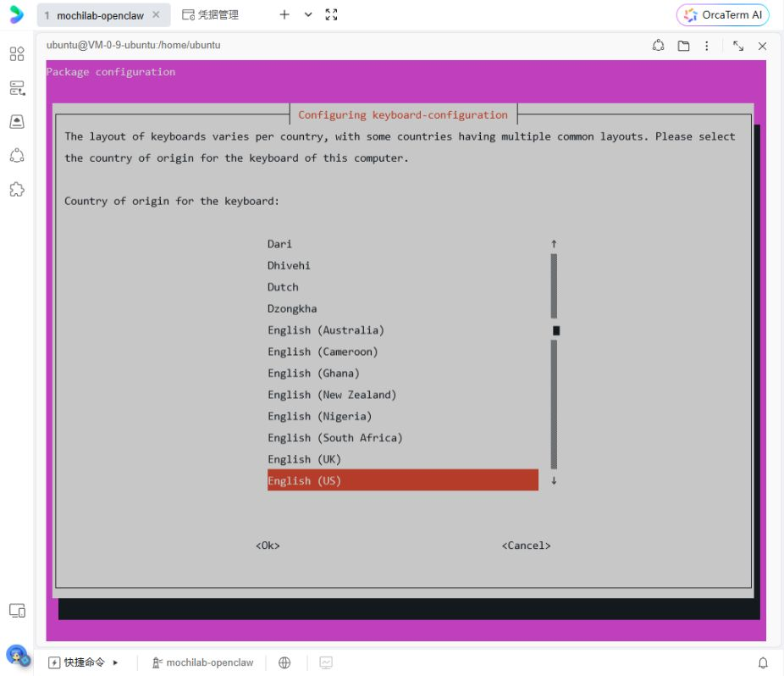Open the three-dot more options menu
This screenshot has width=784, height=676.
tap(706, 46)
